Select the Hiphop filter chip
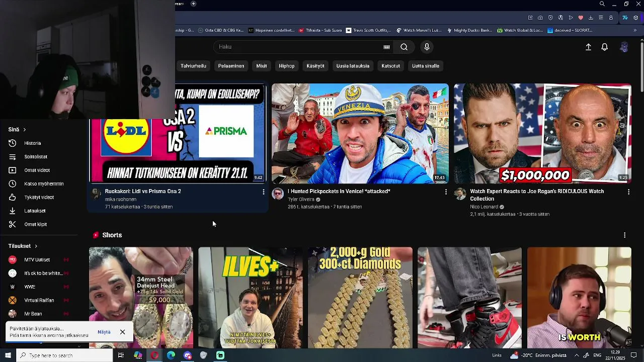The image size is (644, 362). tap(287, 66)
